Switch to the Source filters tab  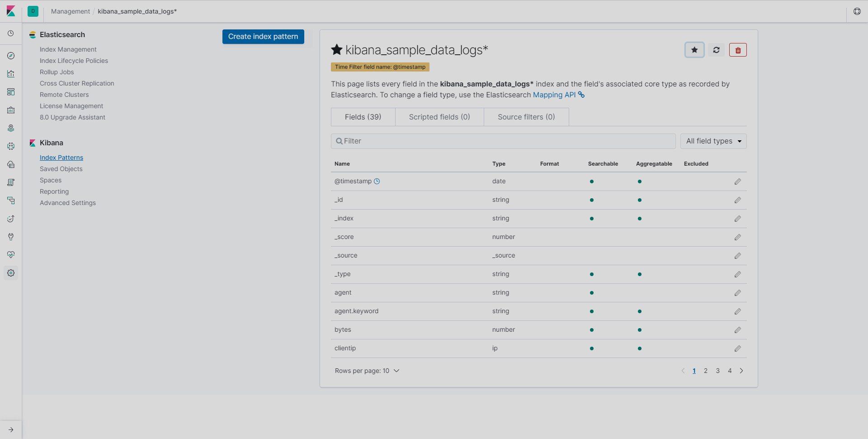coord(526,117)
